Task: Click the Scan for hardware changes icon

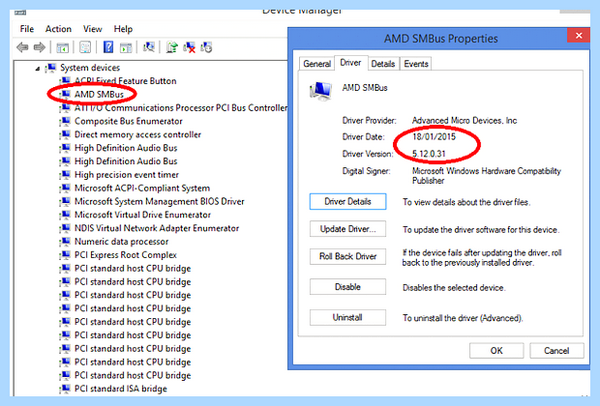Action: tap(149, 47)
